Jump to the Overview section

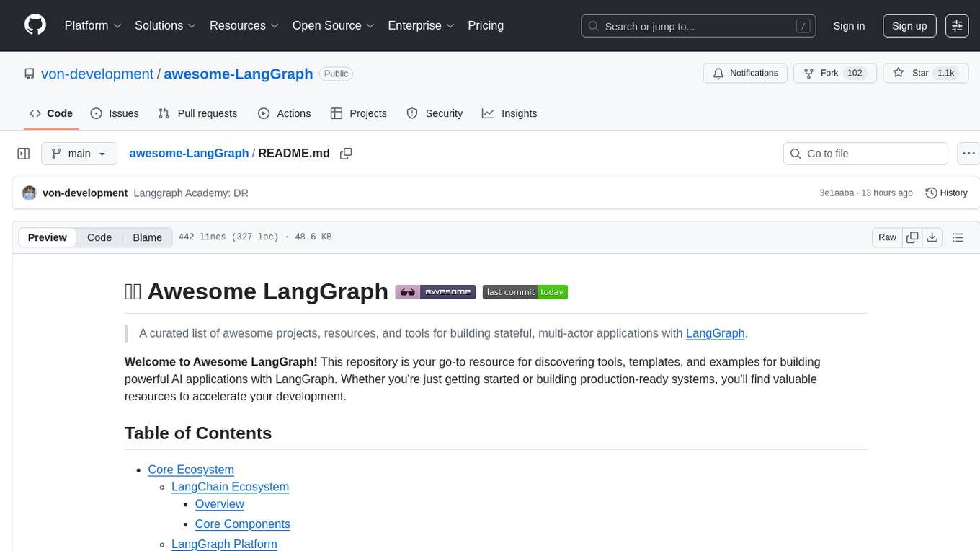coord(220,504)
